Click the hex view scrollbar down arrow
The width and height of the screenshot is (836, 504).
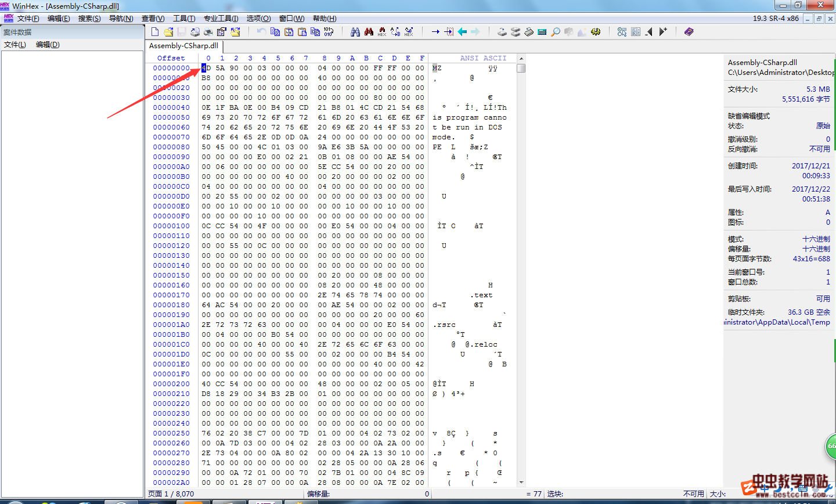[x=521, y=483]
